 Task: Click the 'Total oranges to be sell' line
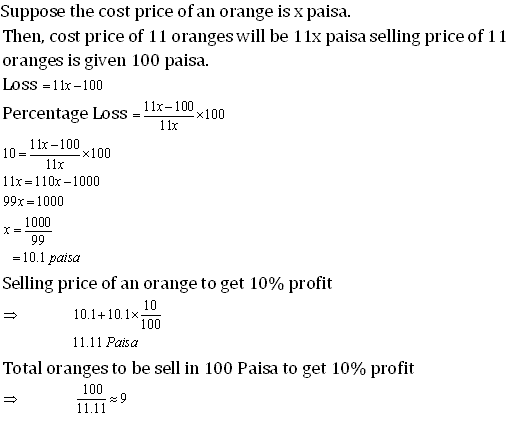coord(208,369)
